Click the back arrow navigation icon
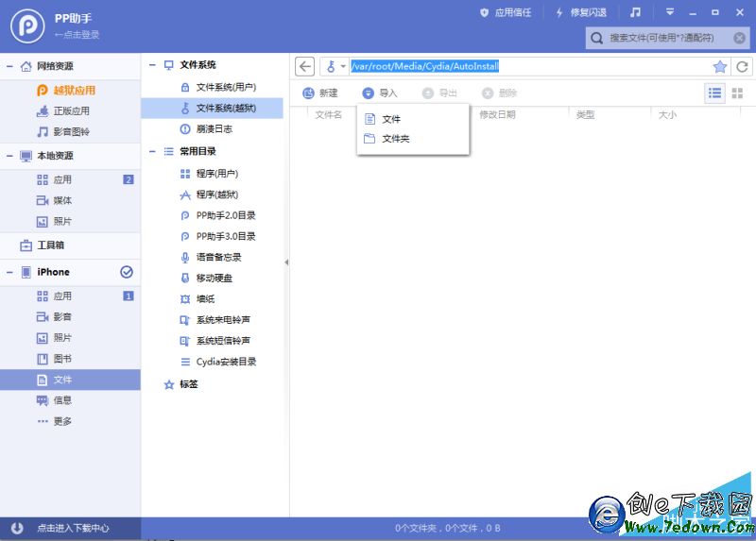756x541 pixels. [x=304, y=66]
